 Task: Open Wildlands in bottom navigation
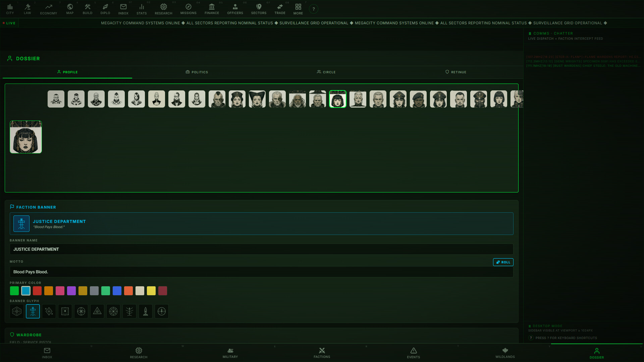(x=505, y=353)
